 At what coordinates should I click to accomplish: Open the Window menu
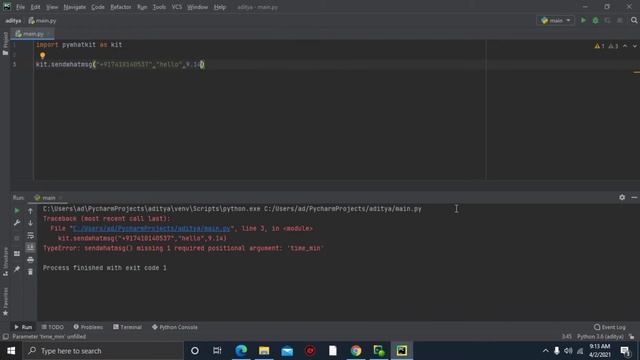point(198,7)
